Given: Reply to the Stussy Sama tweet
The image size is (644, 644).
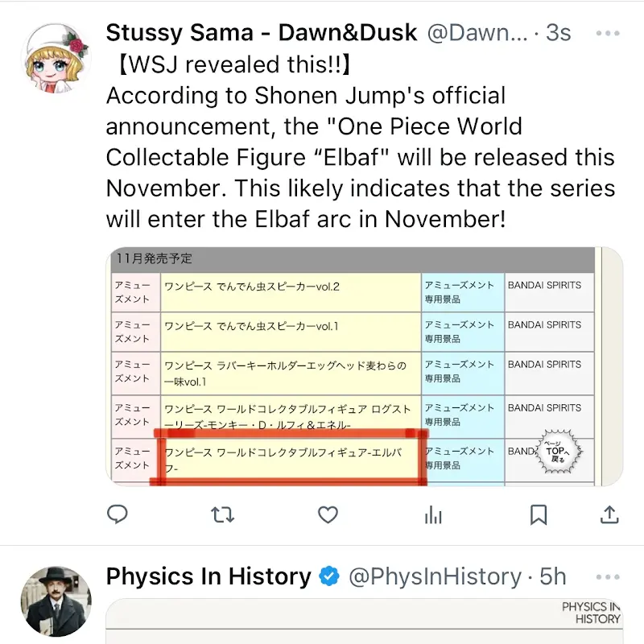Looking at the screenshot, I should click(x=117, y=514).
